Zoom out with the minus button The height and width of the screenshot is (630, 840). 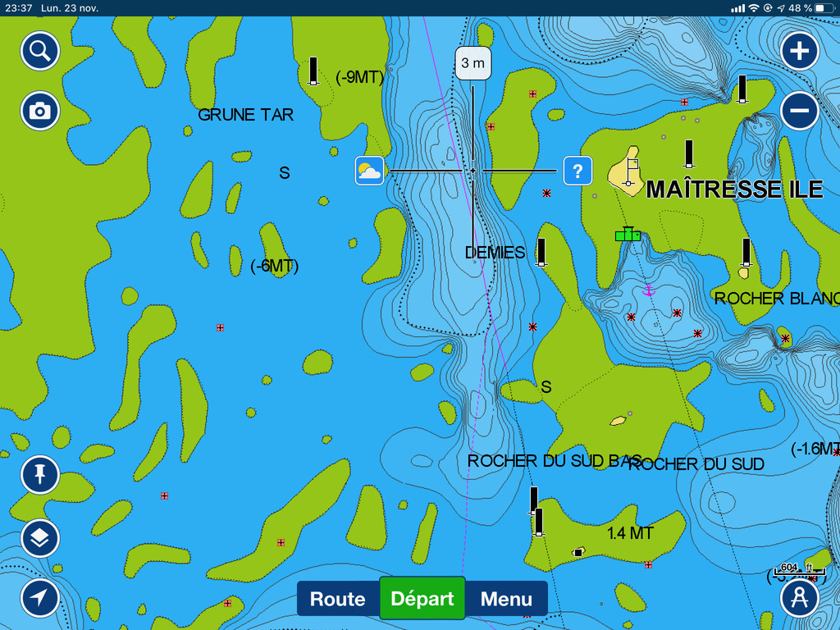pos(799,111)
